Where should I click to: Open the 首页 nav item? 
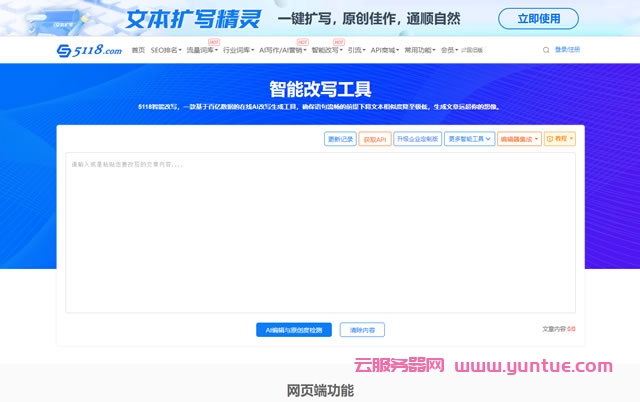point(138,50)
